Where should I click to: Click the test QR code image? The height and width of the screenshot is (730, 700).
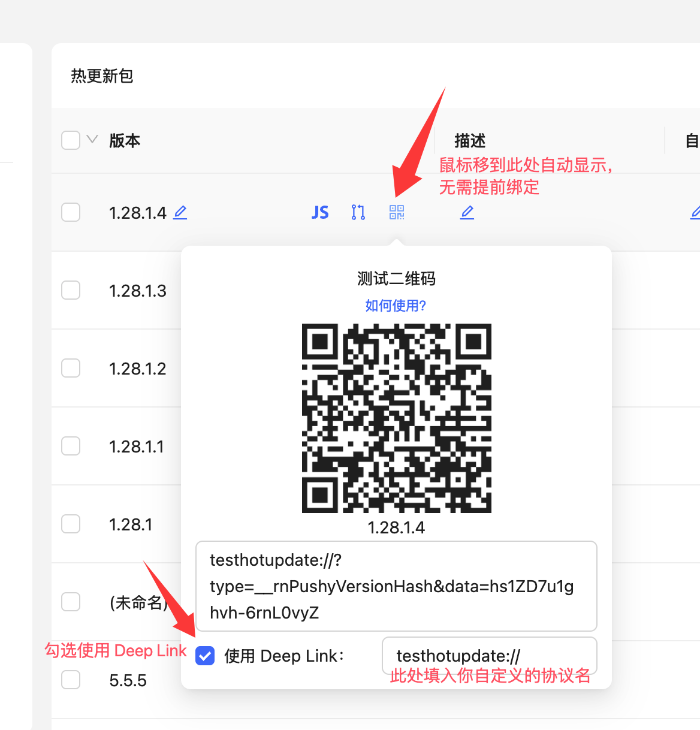(396, 418)
